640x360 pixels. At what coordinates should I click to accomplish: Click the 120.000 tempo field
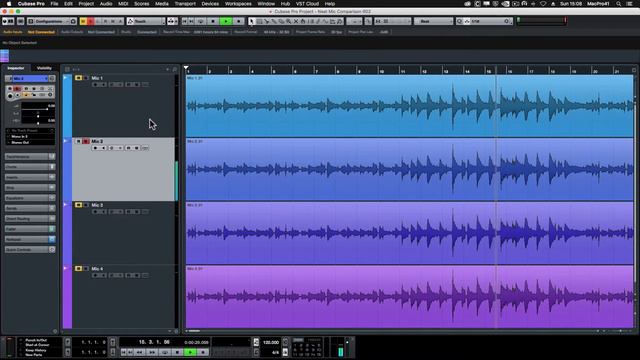tap(271, 342)
